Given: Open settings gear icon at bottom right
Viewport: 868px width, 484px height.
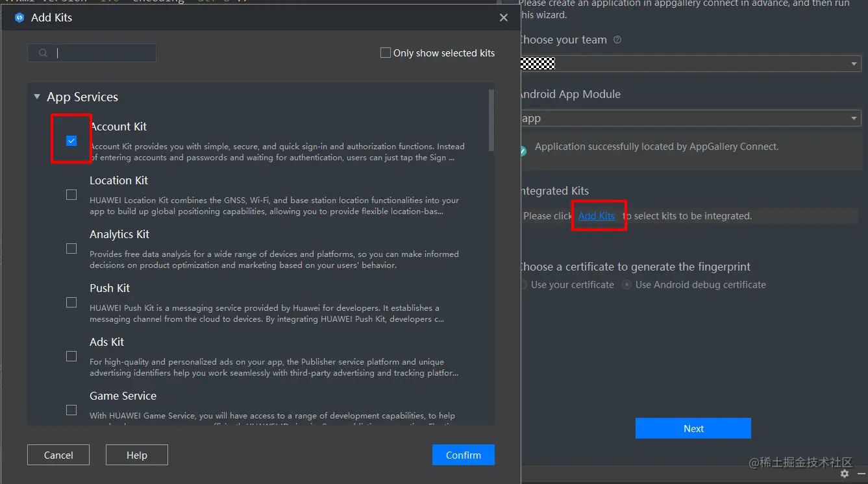Looking at the screenshot, I should 845,474.
